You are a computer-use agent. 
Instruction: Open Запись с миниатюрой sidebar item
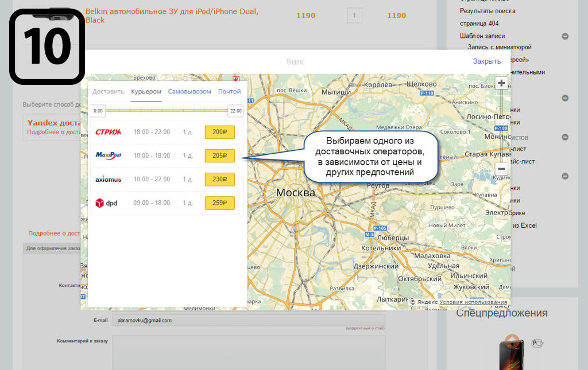500,47
